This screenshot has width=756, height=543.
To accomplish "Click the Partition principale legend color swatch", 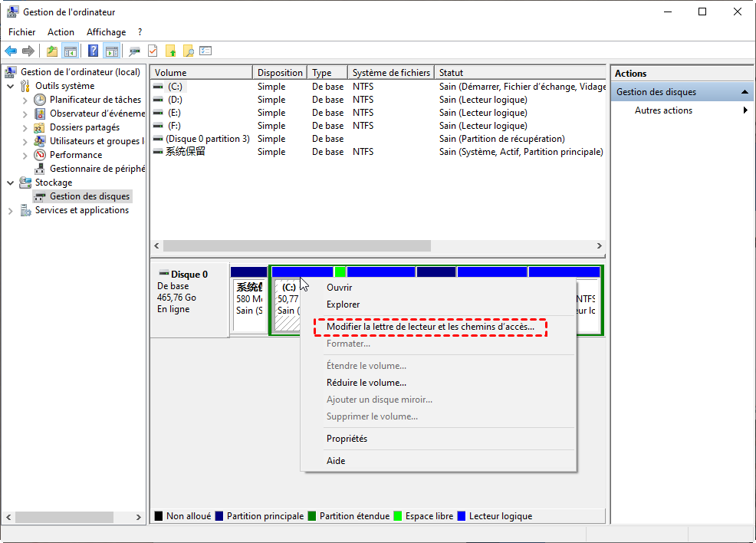I will [219, 516].
